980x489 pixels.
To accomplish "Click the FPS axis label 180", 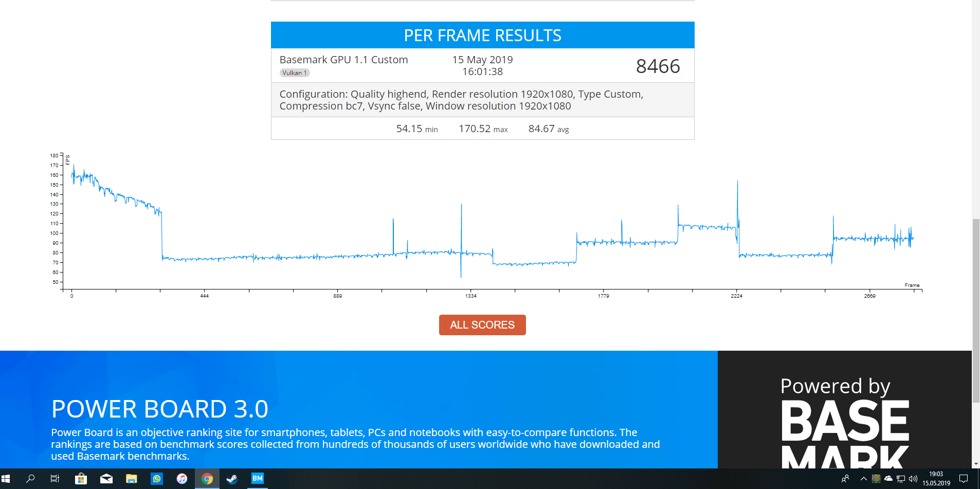I will coord(54,155).
